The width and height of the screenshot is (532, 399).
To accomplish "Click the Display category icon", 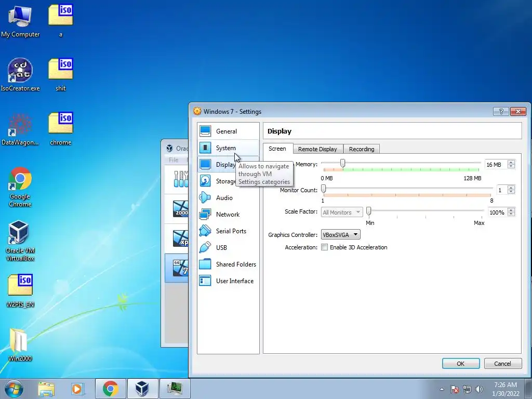I will click(x=205, y=164).
